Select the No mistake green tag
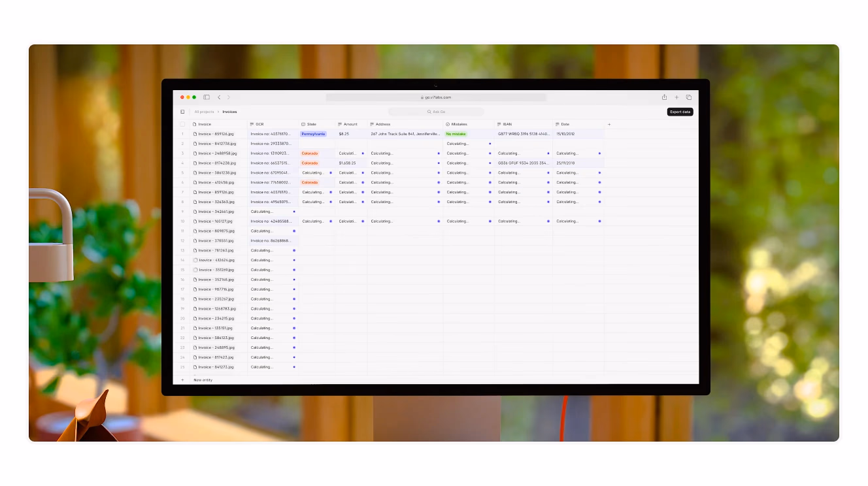 tap(456, 134)
